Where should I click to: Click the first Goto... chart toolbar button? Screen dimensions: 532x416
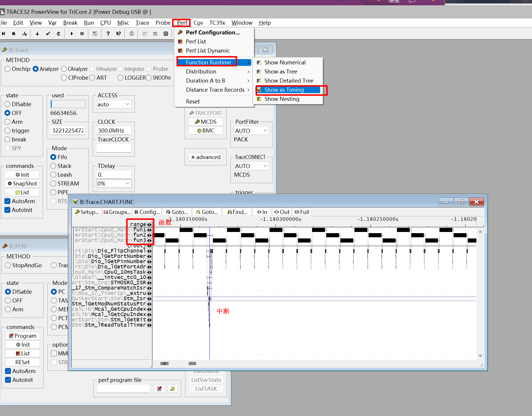(x=177, y=212)
